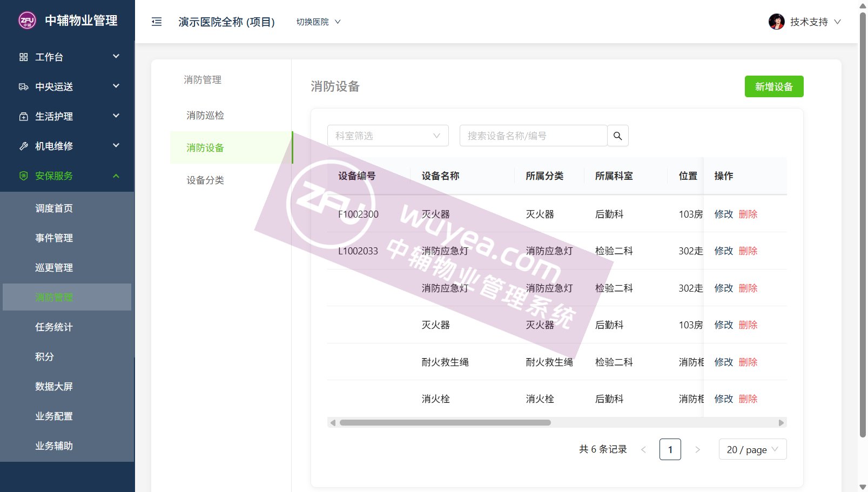Expand the 机电维修 menu chevron
This screenshot has width=868, height=492.
[116, 145]
